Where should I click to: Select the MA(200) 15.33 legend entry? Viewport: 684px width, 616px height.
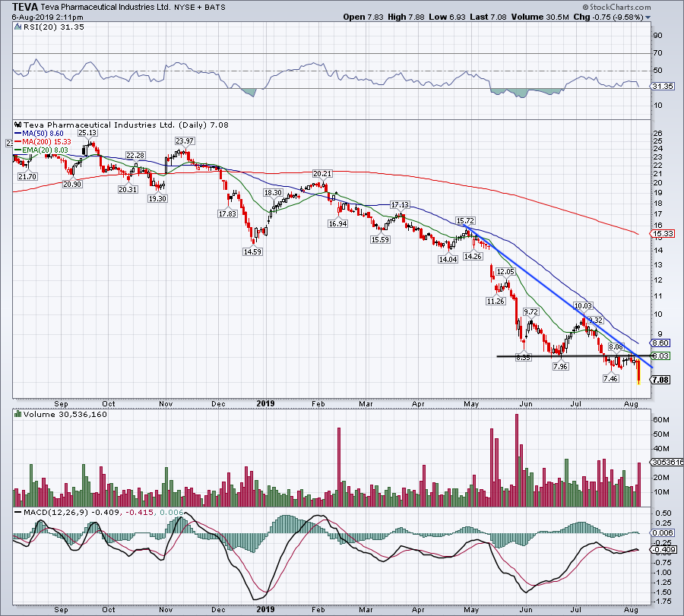pos(43,142)
